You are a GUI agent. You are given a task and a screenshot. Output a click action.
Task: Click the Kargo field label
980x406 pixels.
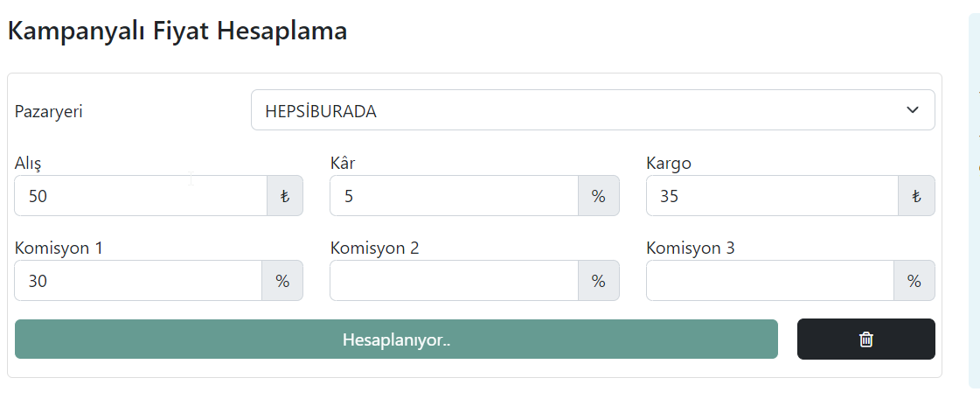click(669, 164)
